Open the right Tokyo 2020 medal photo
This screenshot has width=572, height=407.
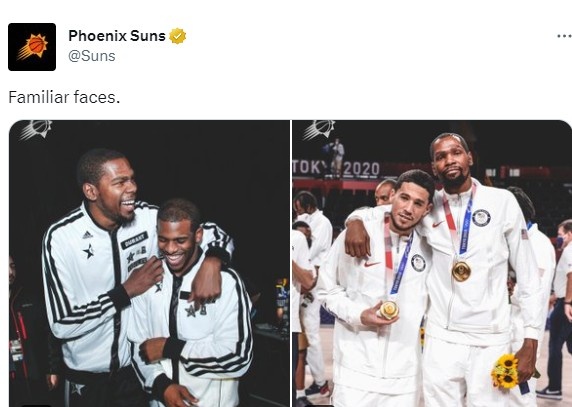[x=432, y=263]
